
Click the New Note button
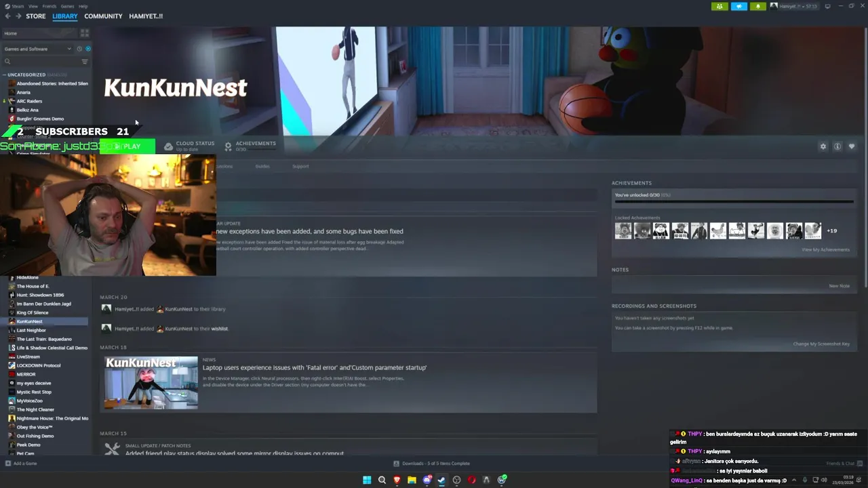tap(839, 286)
